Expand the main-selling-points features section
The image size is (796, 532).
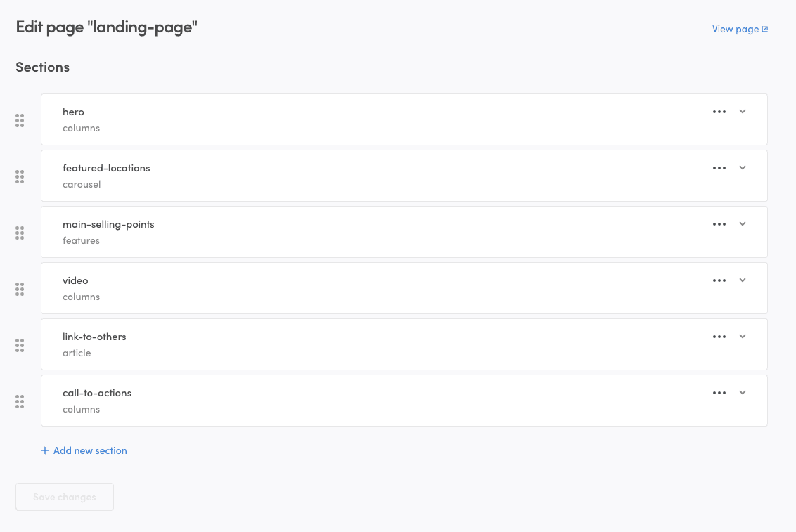(743, 224)
